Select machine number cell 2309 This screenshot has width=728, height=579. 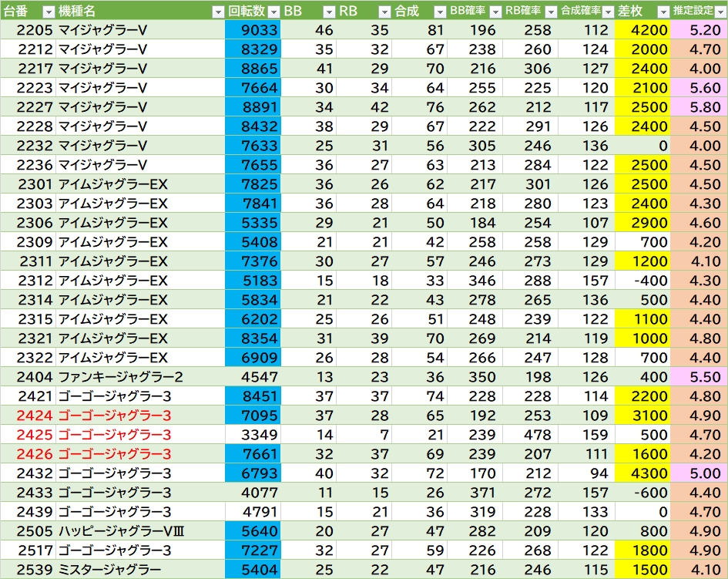pos(29,242)
